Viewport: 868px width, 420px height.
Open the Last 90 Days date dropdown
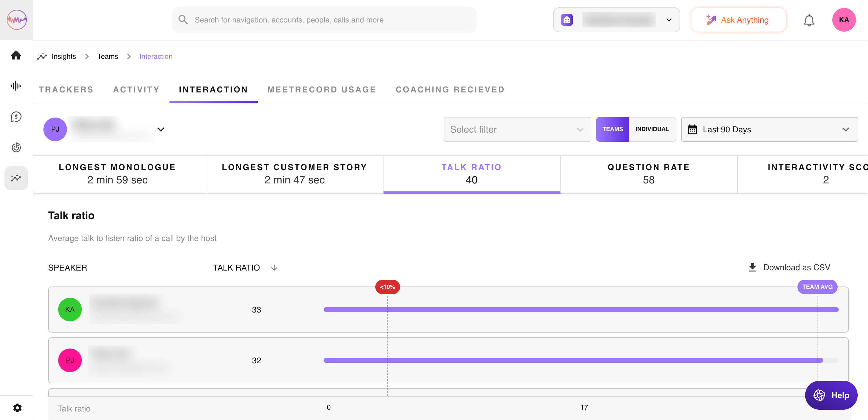tap(769, 129)
